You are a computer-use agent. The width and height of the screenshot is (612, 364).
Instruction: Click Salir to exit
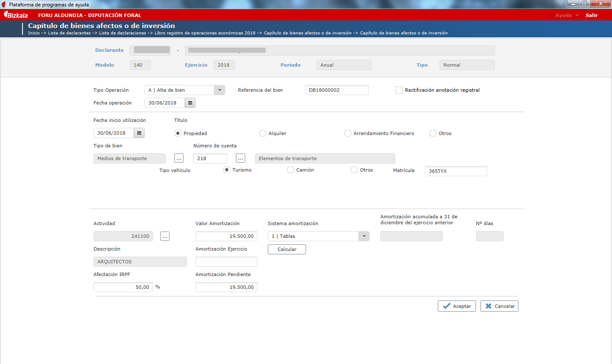tap(592, 15)
